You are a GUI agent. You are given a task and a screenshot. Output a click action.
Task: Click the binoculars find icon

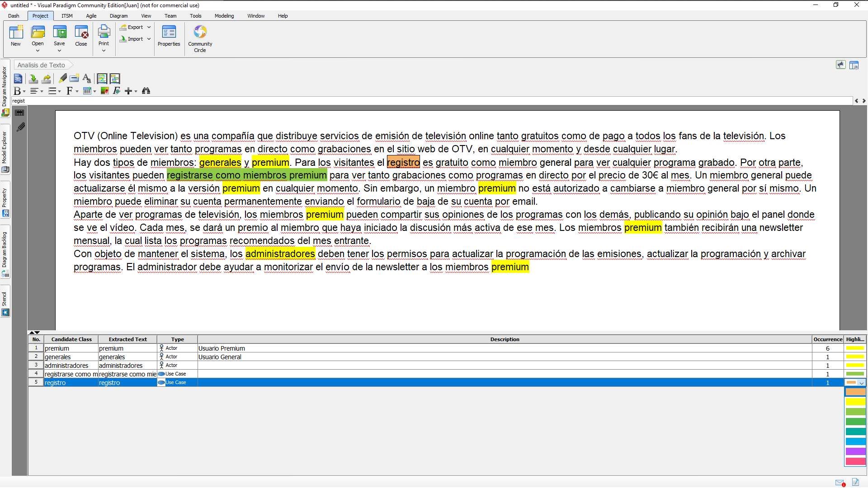coord(146,91)
